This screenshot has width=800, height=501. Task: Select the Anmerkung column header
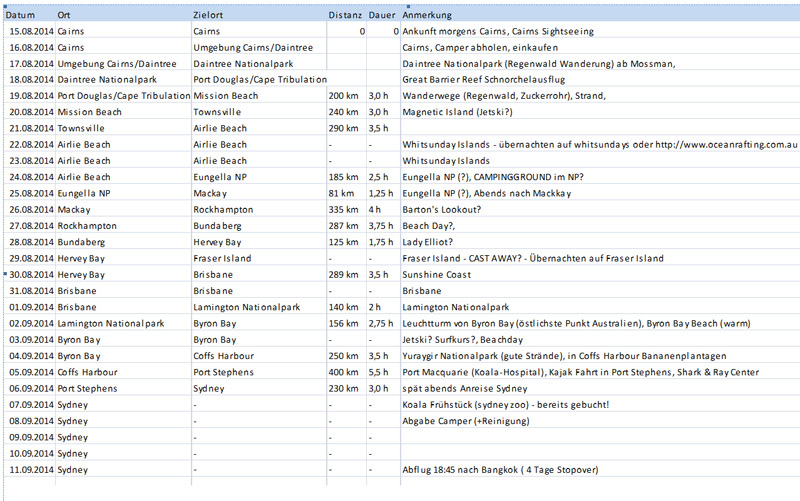427,15
